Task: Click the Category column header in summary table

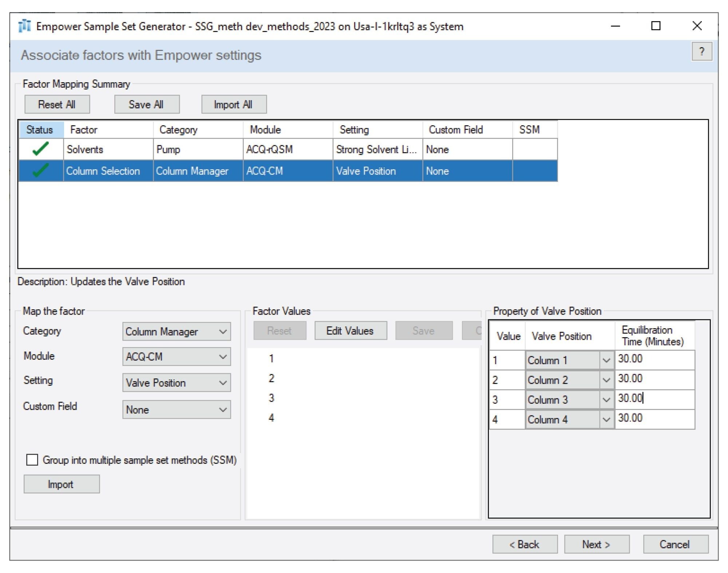Action: point(198,130)
